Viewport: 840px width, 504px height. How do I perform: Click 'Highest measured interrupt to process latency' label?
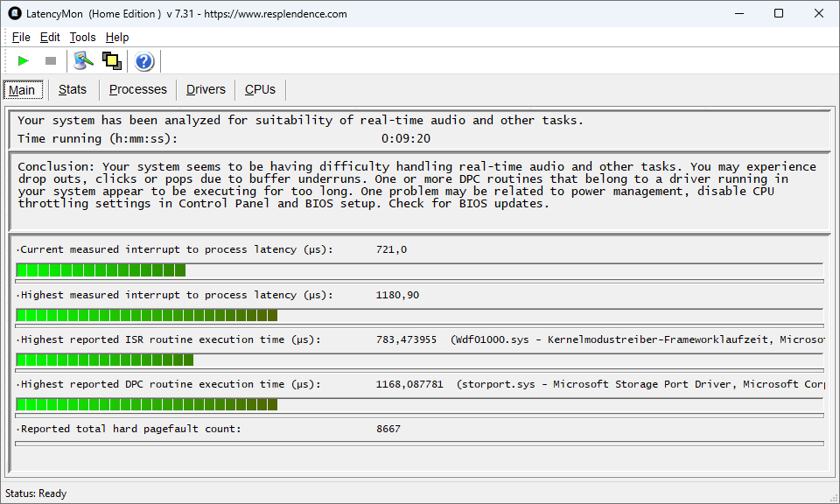pos(176,295)
